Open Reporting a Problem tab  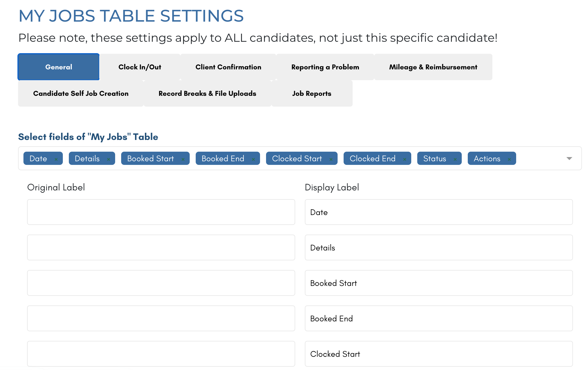pos(325,67)
